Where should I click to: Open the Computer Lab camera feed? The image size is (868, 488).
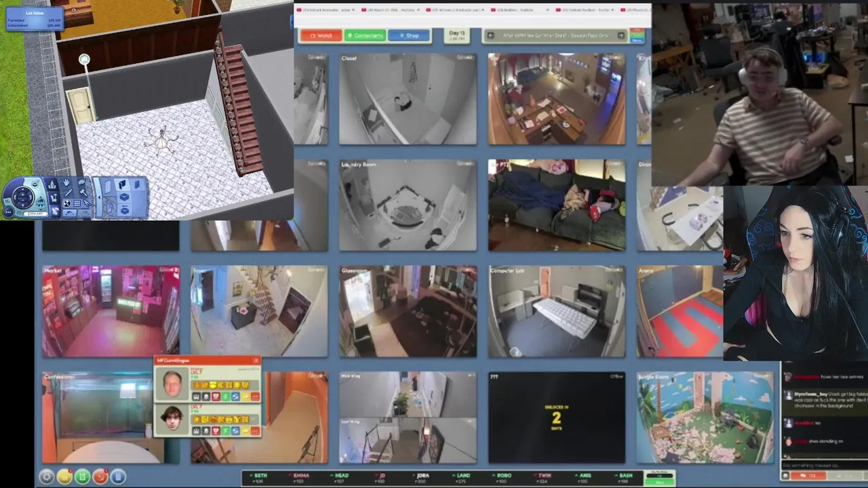557,311
